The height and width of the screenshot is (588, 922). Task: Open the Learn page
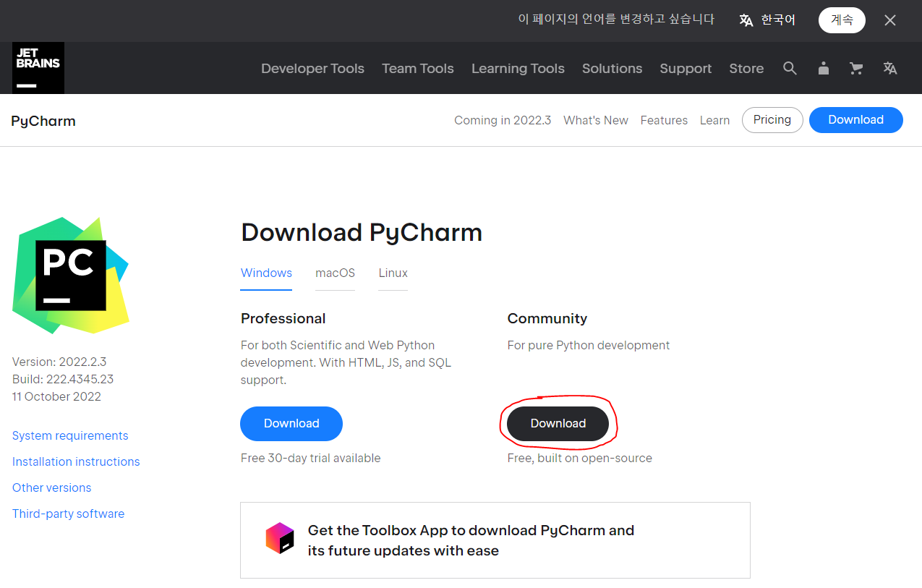click(x=714, y=120)
